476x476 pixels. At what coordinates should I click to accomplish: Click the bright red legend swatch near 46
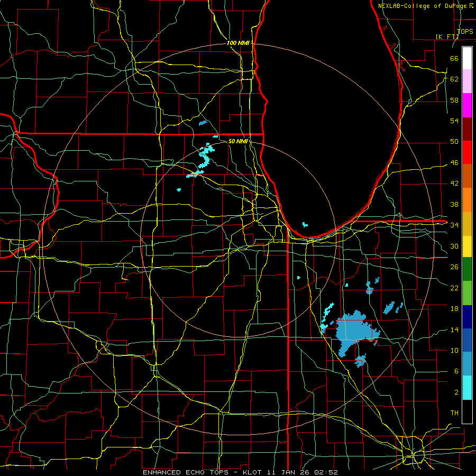467,152
